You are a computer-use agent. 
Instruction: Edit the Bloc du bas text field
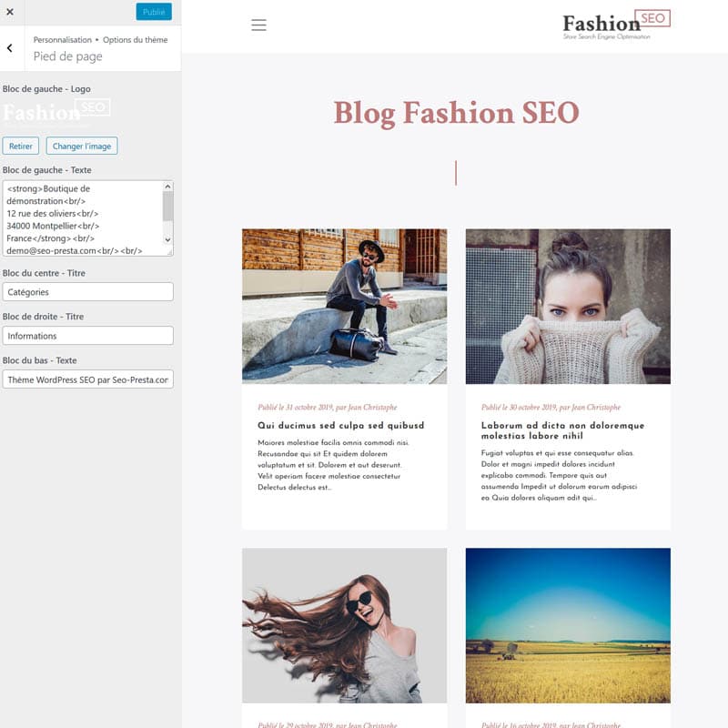(87, 379)
